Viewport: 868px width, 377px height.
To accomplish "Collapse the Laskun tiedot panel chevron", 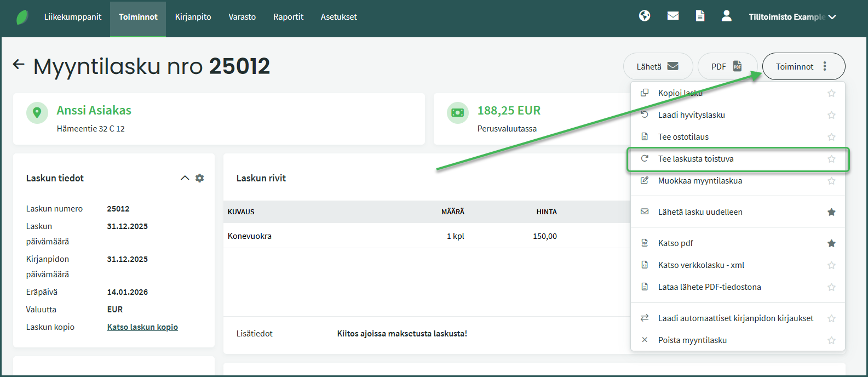I will point(185,178).
